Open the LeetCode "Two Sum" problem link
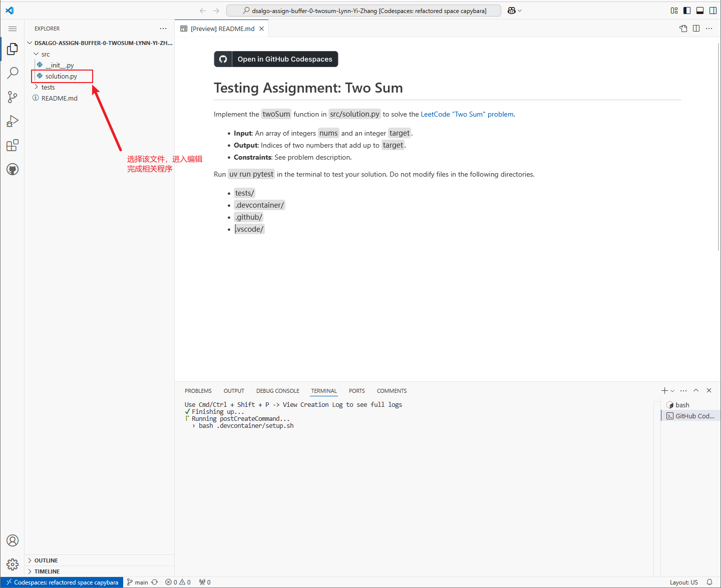The width and height of the screenshot is (721, 588). pyautogui.click(x=467, y=115)
